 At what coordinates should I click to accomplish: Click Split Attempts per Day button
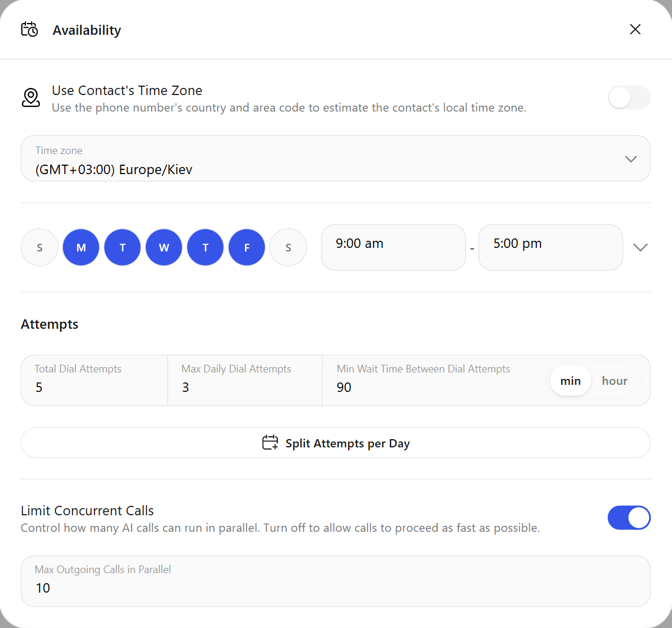(x=336, y=443)
